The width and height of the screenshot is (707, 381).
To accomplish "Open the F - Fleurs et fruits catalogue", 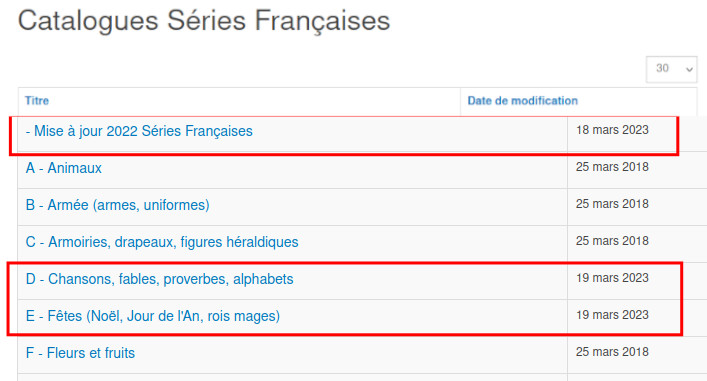I will 80,353.
